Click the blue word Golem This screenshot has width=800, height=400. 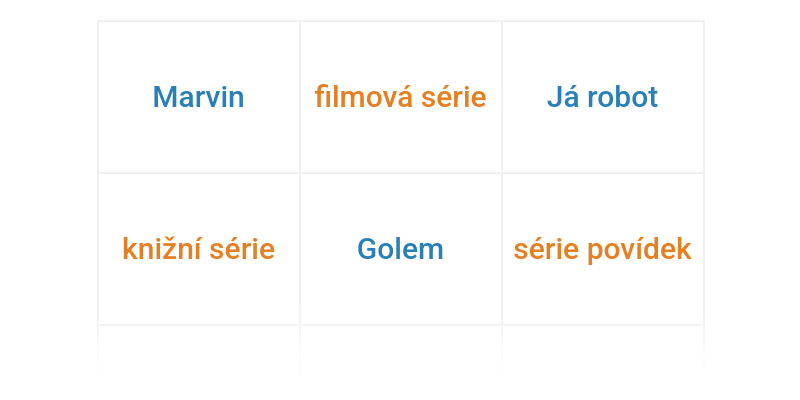(400, 249)
